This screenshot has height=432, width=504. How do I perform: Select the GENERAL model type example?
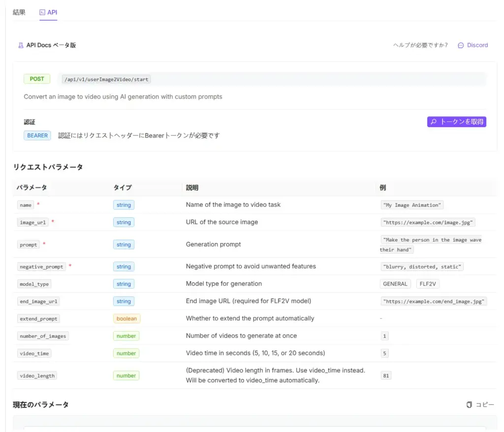(x=395, y=284)
